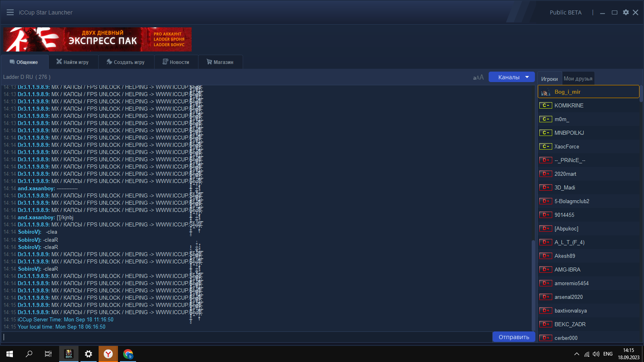Show hidden tray icons chevron
This screenshot has width=644, height=362.
tap(577, 354)
